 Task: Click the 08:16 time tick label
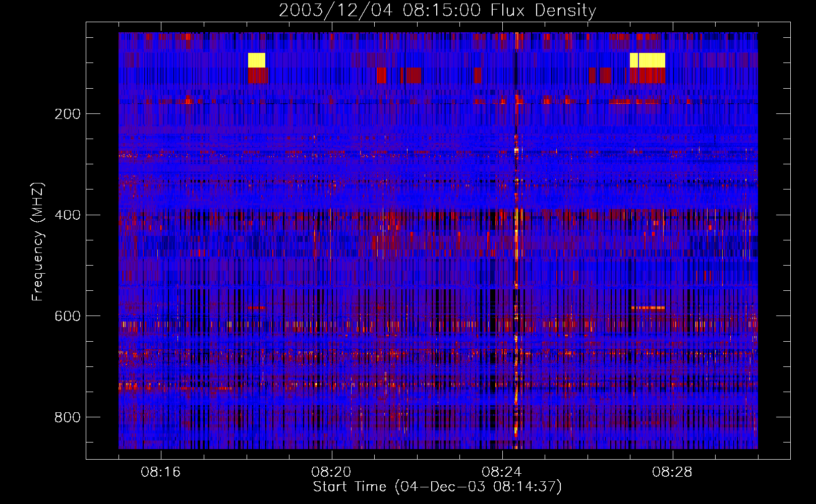160,472
